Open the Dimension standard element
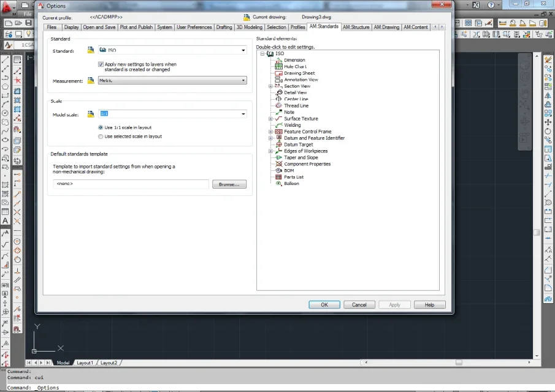This screenshot has height=392, width=555. [x=294, y=60]
